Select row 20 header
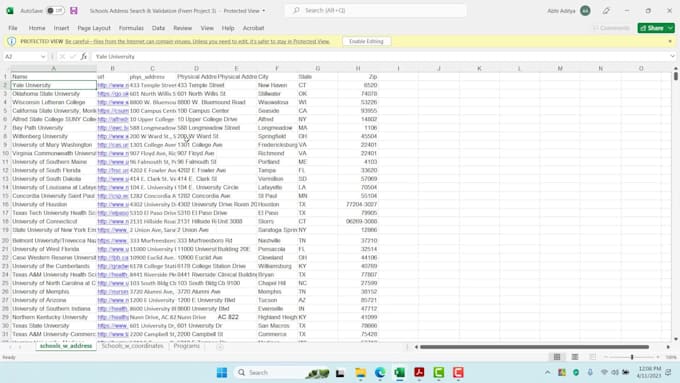Viewport: 680px width, 383px height. [6, 240]
